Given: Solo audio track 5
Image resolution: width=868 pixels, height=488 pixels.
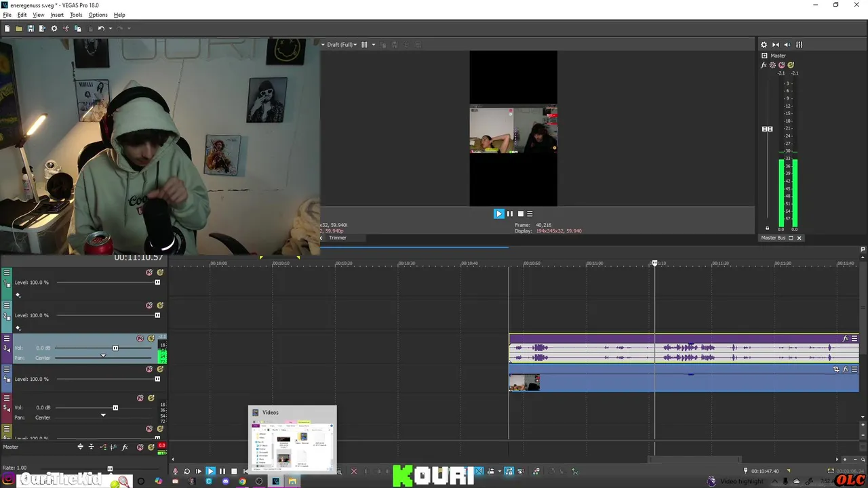Looking at the screenshot, I should [151, 398].
